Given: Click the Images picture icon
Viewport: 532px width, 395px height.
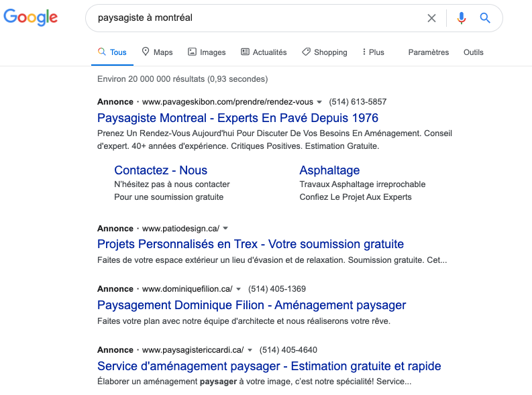Looking at the screenshot, I should 192,52.
